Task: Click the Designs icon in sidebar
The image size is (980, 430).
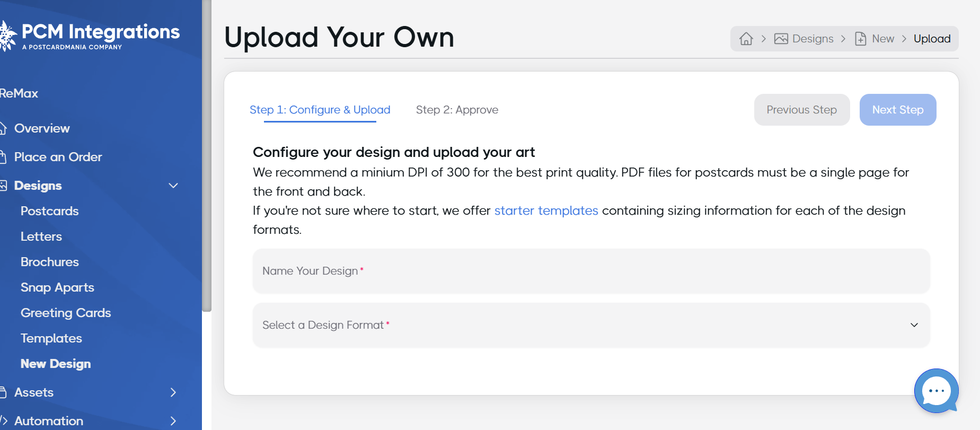Action: [x=3, y=186]
